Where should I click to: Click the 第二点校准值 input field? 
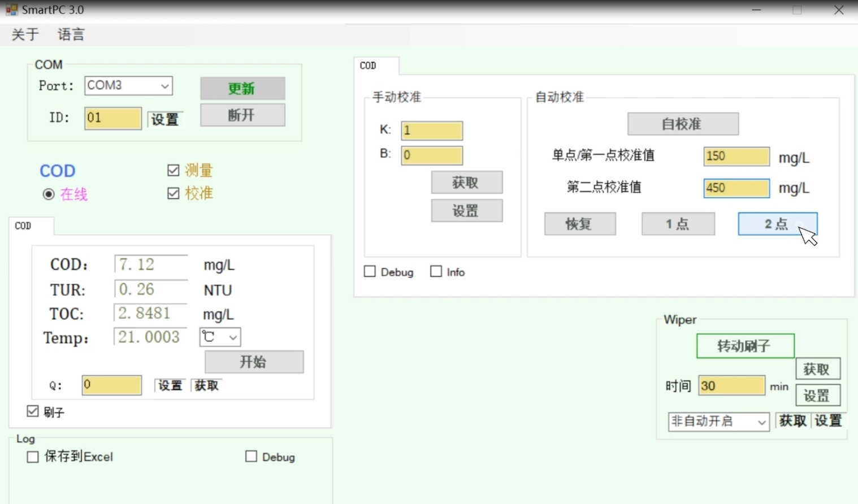click(x=735, y=188)
